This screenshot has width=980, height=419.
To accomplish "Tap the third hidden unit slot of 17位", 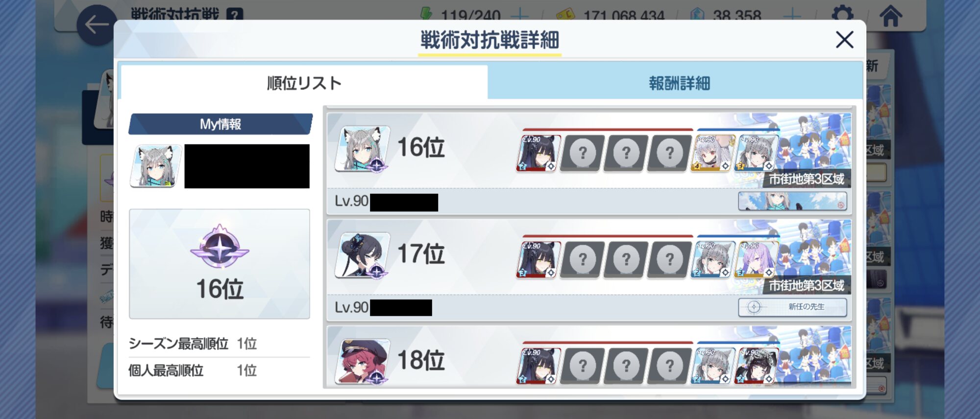I will point(669,259).
